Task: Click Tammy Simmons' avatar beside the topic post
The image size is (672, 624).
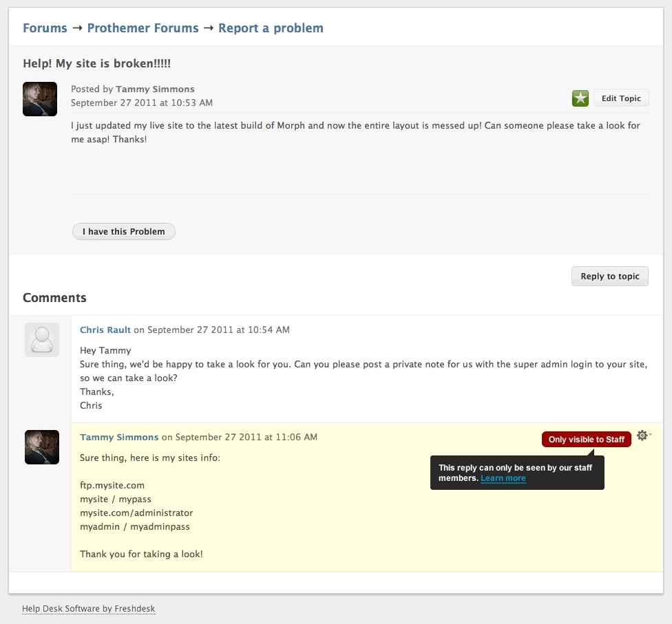Action: point(40,99)
